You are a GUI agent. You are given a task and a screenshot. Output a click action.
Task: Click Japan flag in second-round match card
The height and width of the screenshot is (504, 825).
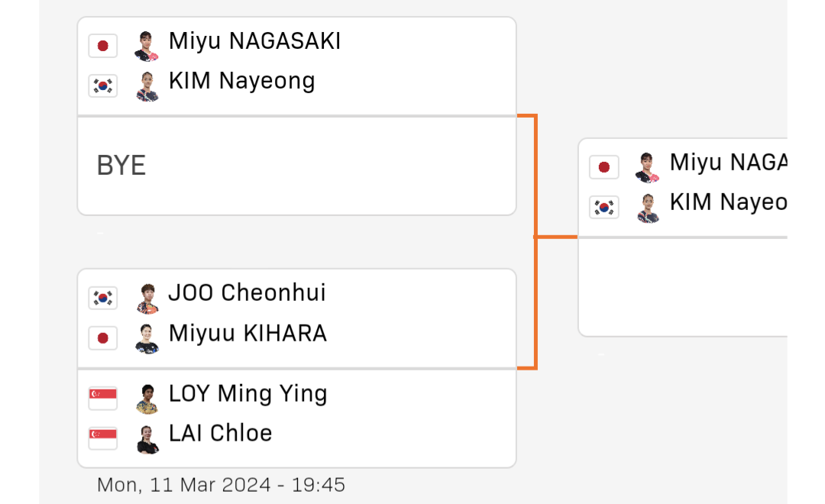click(x=604, y=167)
